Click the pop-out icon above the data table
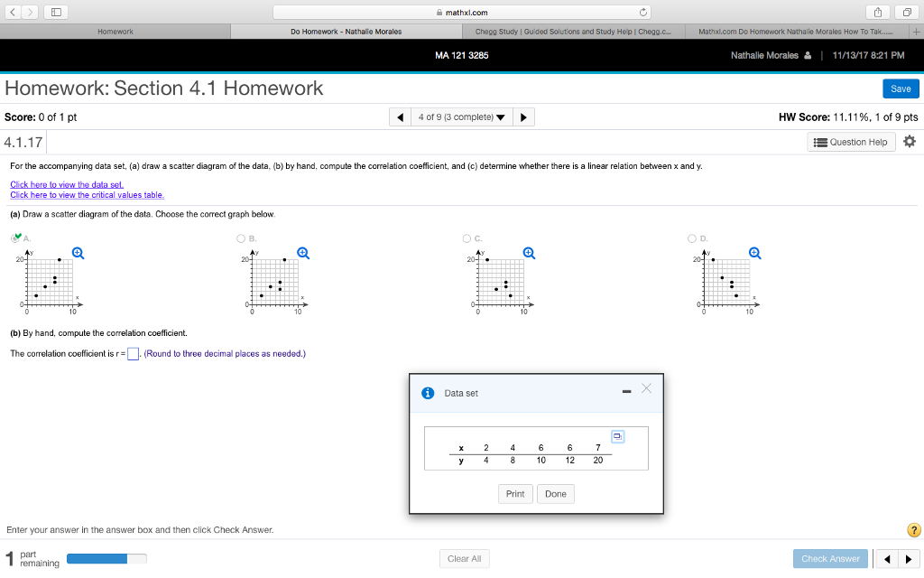Viewport: 924px width, 578px height. [x=616, y=435]
